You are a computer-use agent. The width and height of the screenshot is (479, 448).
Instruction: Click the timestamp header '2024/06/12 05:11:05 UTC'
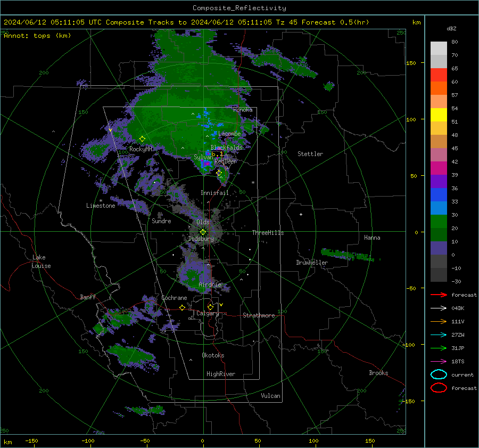click(53, 22)
